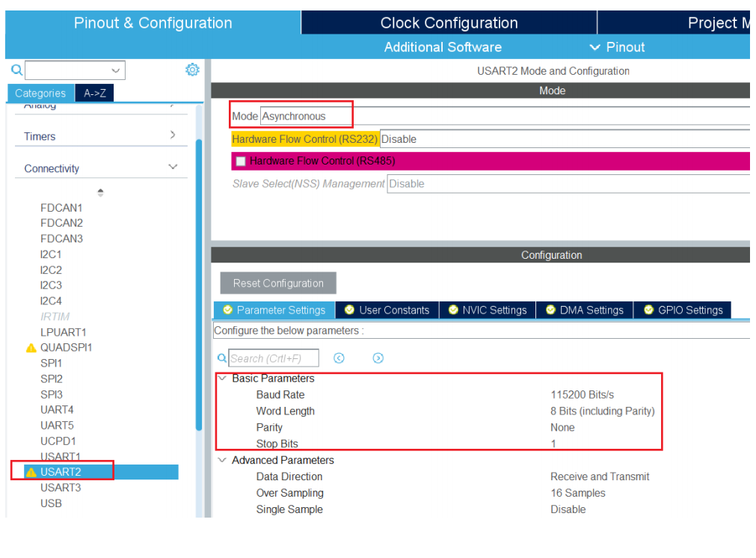Collapse the Basic Parameters group

[x=222, y=378]
